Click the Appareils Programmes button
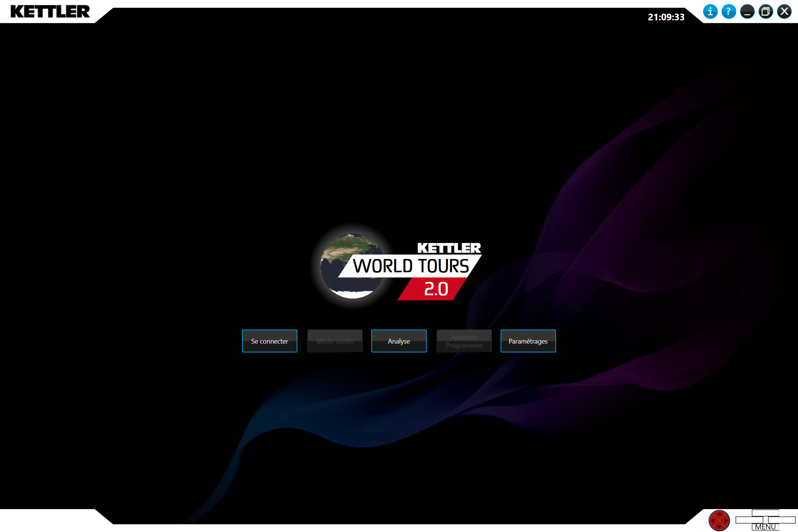 click(x=464, y=341)
